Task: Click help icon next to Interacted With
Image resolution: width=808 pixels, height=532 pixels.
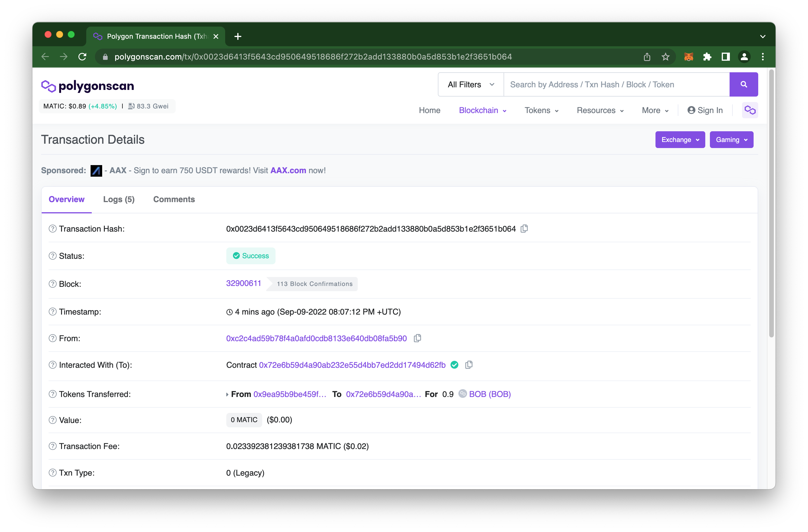Action: pos(53,365)
